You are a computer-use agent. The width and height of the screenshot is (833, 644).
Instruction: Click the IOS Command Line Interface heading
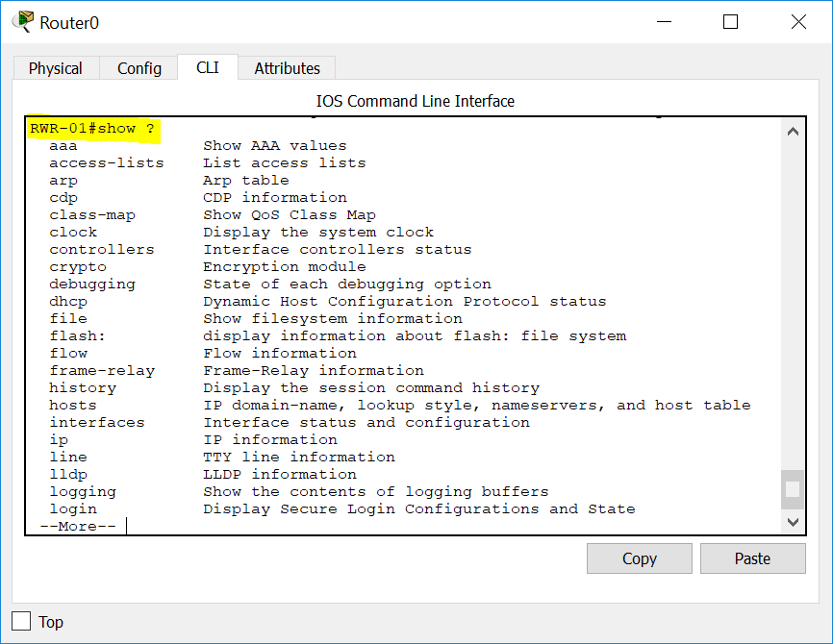415,101
